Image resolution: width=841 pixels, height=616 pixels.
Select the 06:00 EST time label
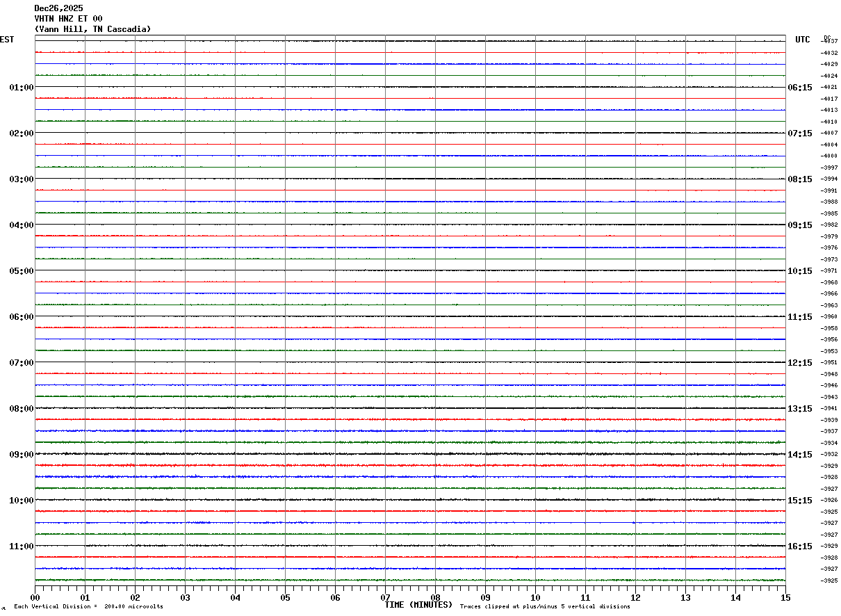click(21, 317)
